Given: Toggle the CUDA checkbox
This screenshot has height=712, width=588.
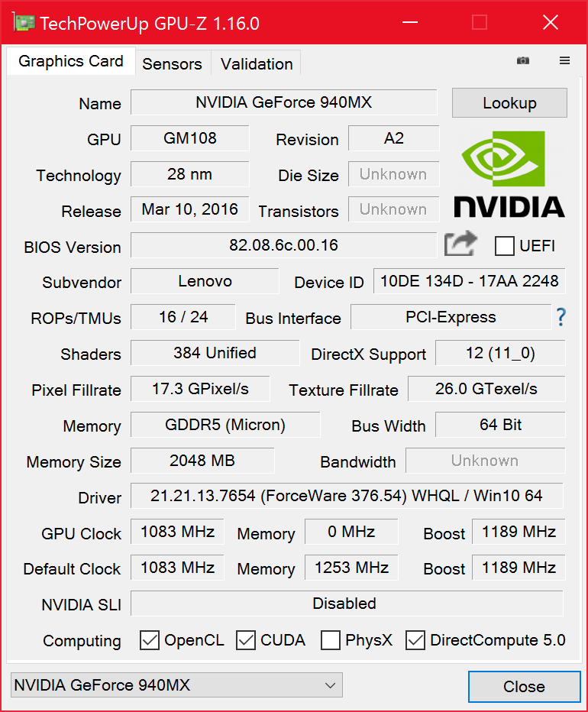Looking at the screenshot, I should pos(246,640).
